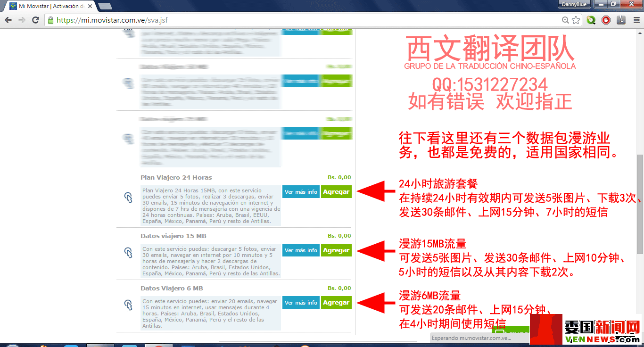Open the DannyBlue profile button
This screenshot has width=644, height=347.
point(575,4)
